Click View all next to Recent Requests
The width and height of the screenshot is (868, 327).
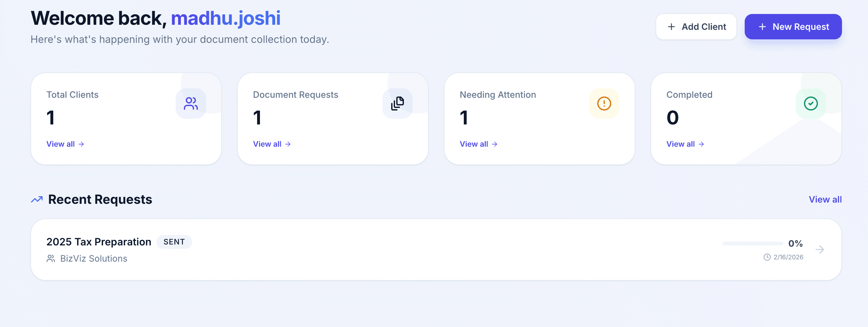pyautogui.click(x=825, y=199)
